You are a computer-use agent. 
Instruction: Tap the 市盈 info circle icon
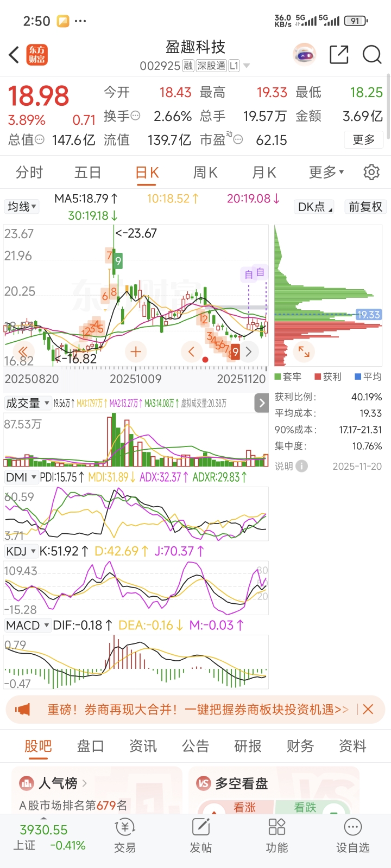tap(238, 139)
